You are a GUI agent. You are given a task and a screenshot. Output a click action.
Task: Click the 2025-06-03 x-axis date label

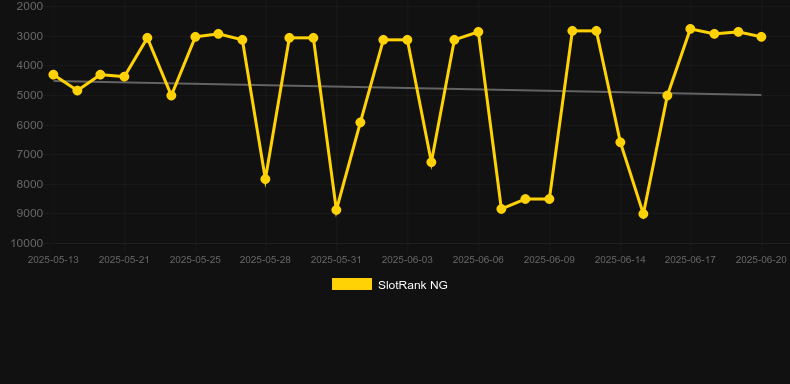tap(407, 260)
